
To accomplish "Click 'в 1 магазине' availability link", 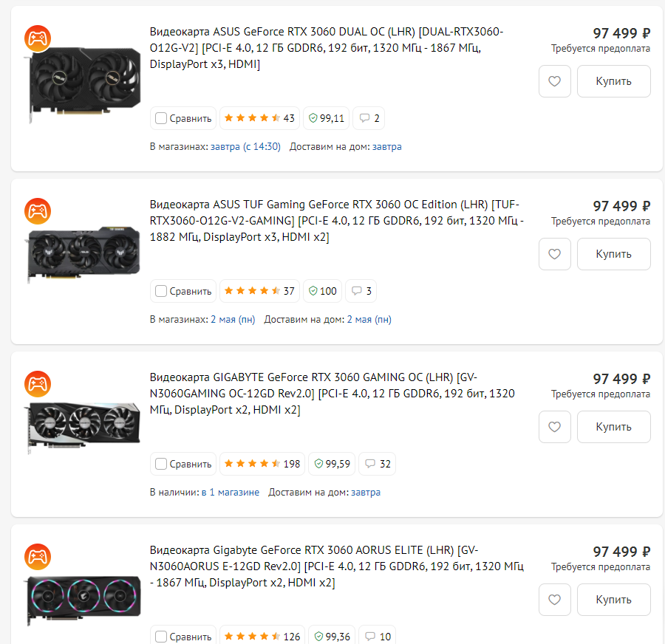I will coord(231,492).
